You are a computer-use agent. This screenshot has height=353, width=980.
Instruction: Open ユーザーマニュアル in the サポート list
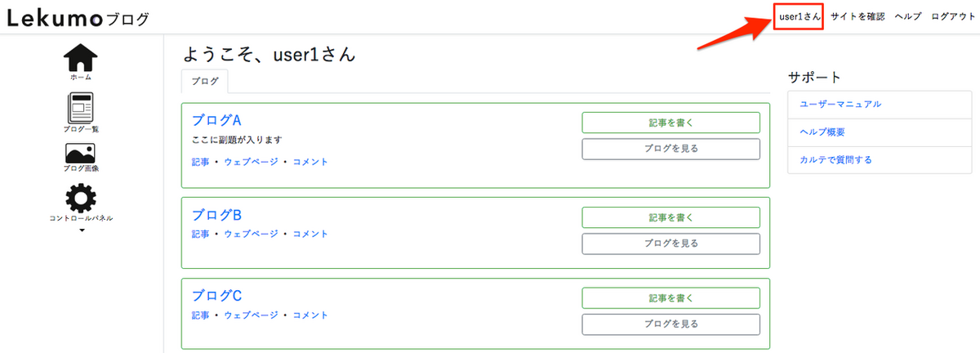pos(840,105)
